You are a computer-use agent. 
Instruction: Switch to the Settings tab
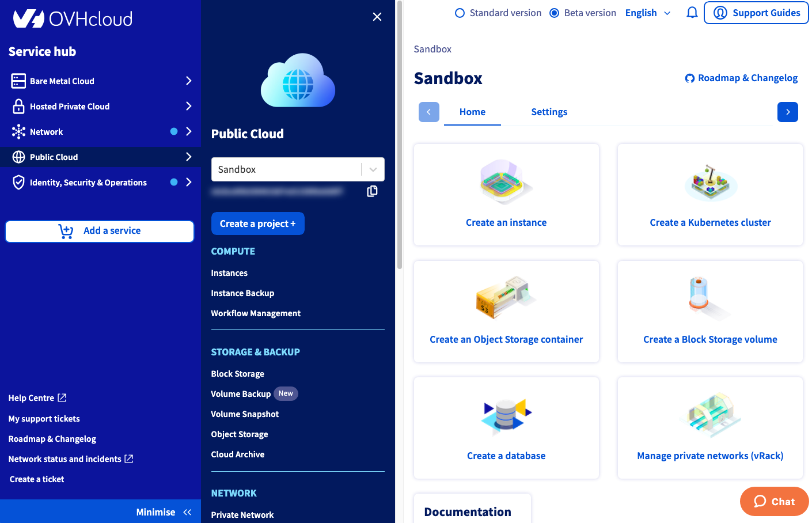click(x=549, y=112)
